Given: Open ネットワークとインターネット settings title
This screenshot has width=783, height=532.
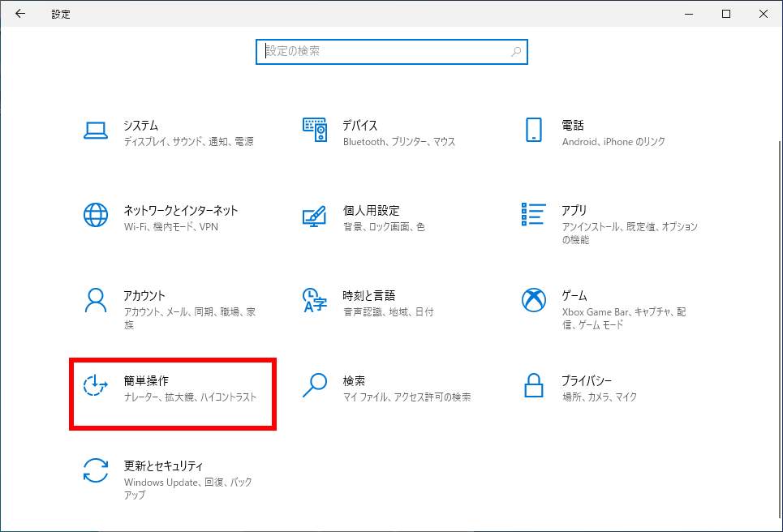Looking at the screenshot, I should pyautogui.click(x=181, y=211).
